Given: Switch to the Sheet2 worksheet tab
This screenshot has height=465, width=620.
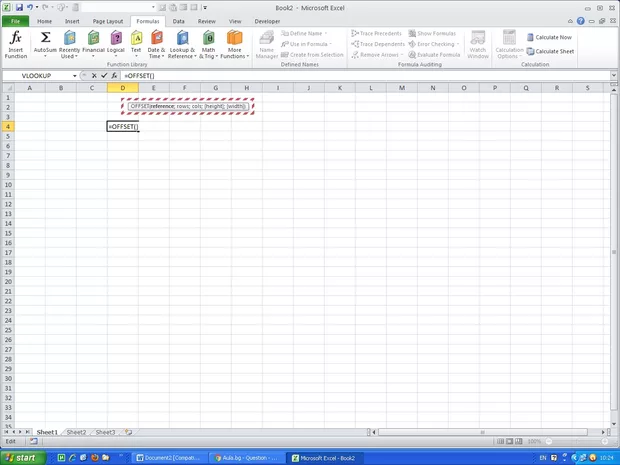Looking at the screenshot, I should [76, 432].
